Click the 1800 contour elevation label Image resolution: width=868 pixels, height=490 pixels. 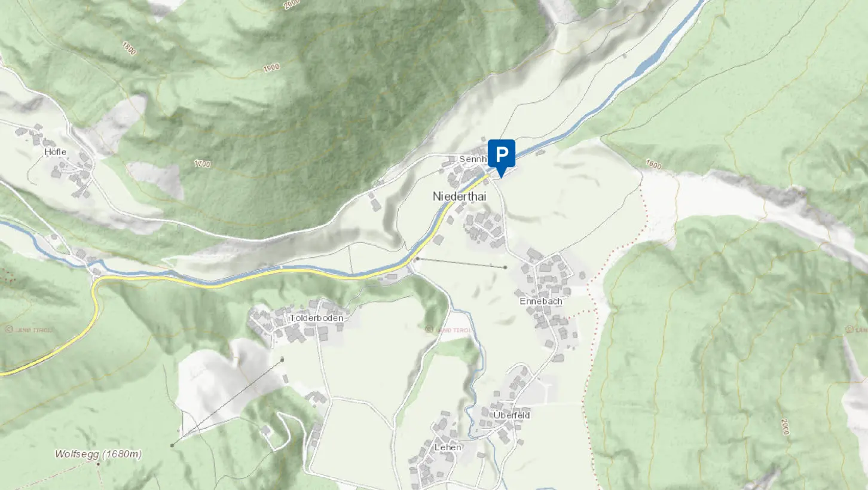coord(129,48)
